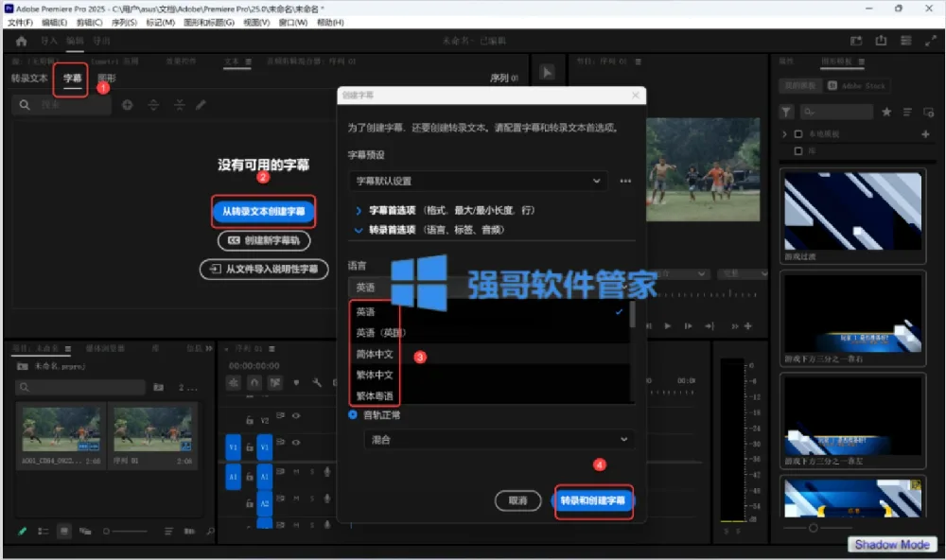Viewport: 946px width, 560px height.
Task: Click the find magnifier at project panel bottom
Action: pyautogui.click(x=210, y=531)
